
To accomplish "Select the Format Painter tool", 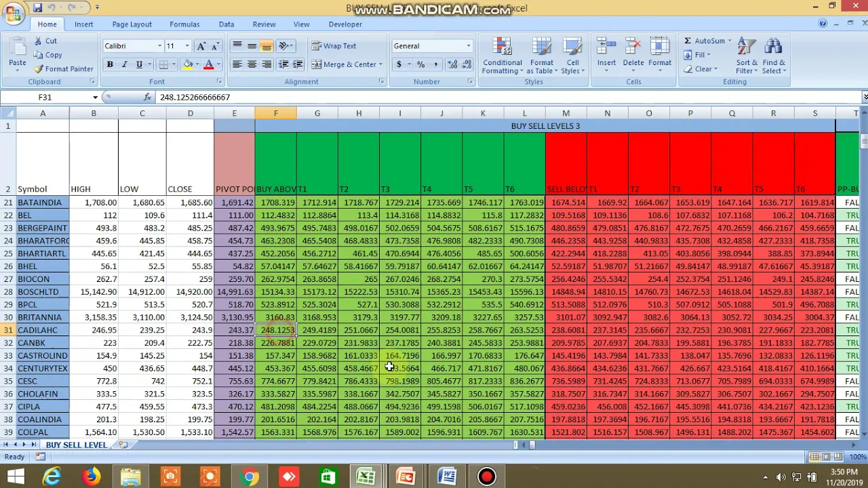I will (64, 68).
